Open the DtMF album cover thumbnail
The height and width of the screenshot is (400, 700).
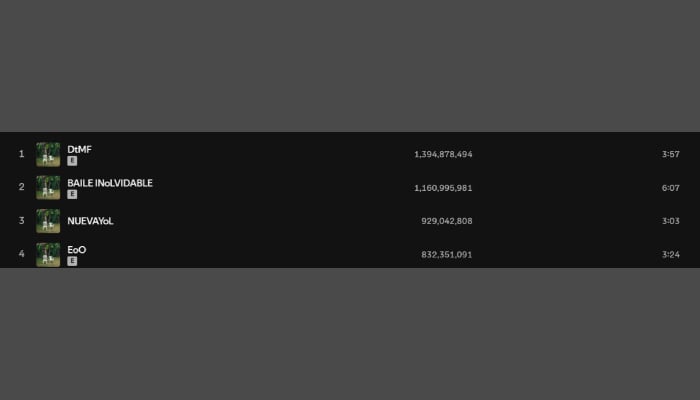[x=48, y=154]
